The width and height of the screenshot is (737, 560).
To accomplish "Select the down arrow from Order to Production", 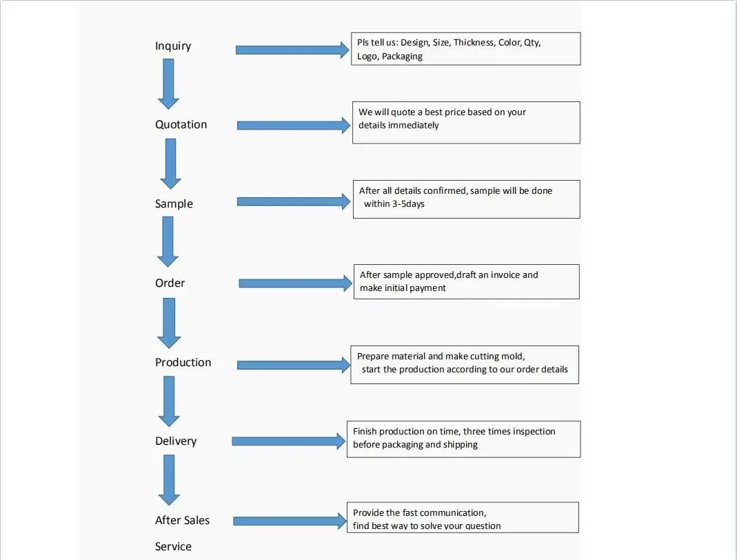I will [x=169, y=323].
